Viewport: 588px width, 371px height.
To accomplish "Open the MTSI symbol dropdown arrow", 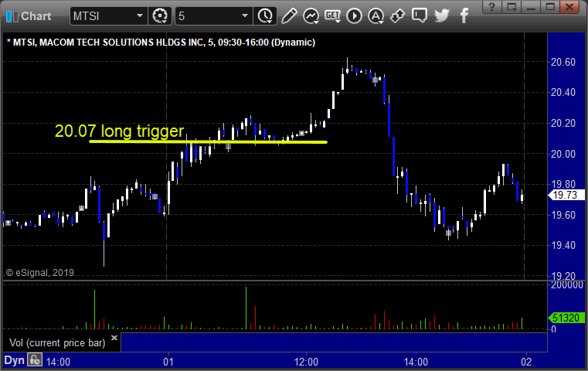I will (x=140, y=15).
